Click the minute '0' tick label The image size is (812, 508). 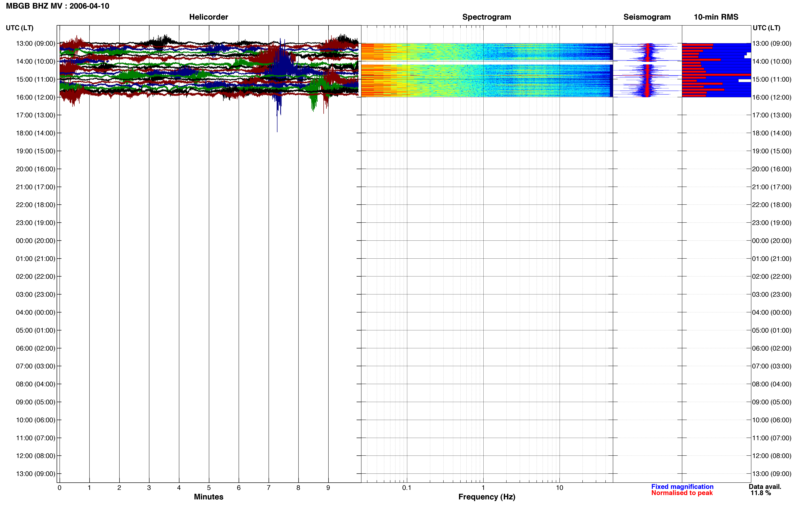[x=59, y=488]
